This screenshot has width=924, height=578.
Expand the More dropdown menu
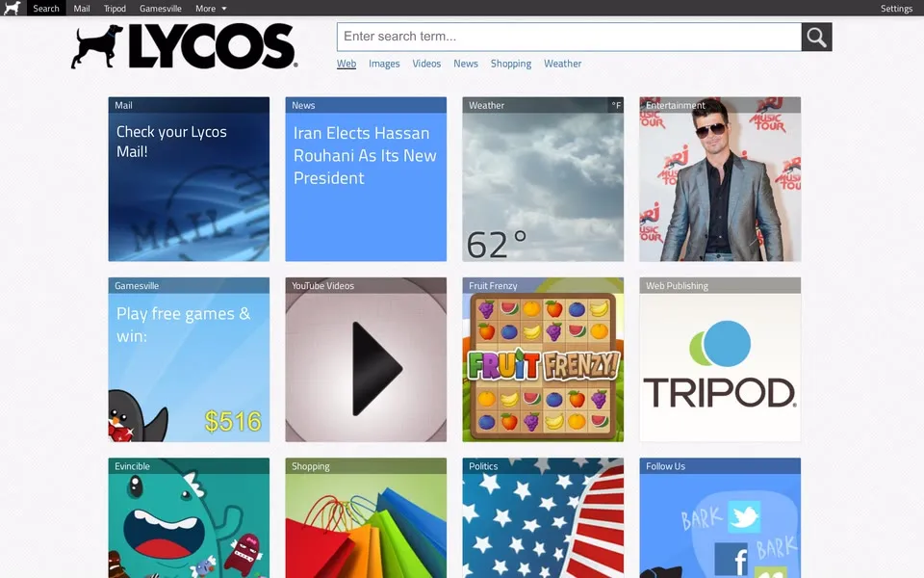[x=211, y=9]
